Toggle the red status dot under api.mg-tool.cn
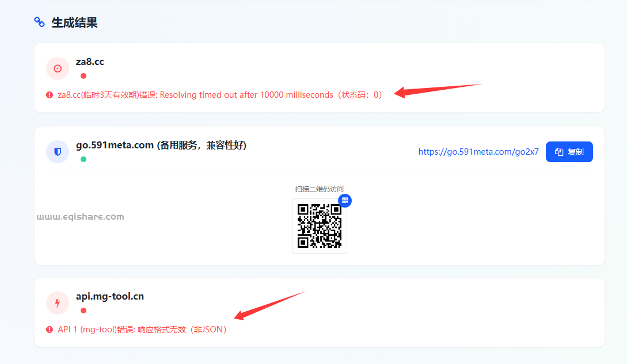Screen dimensions: 627x364 (x=83, y=310)
